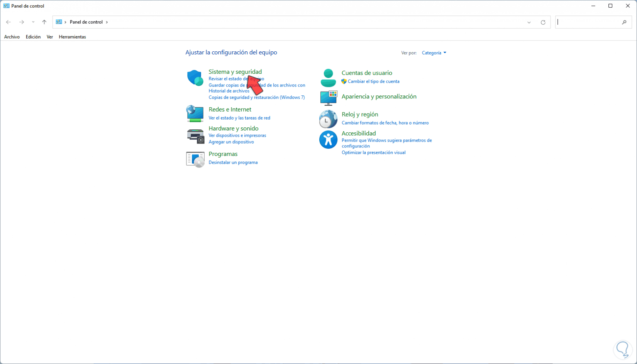The image size is (637, 364).
Task: Refresh the Panel de control view
Action: 543,22
